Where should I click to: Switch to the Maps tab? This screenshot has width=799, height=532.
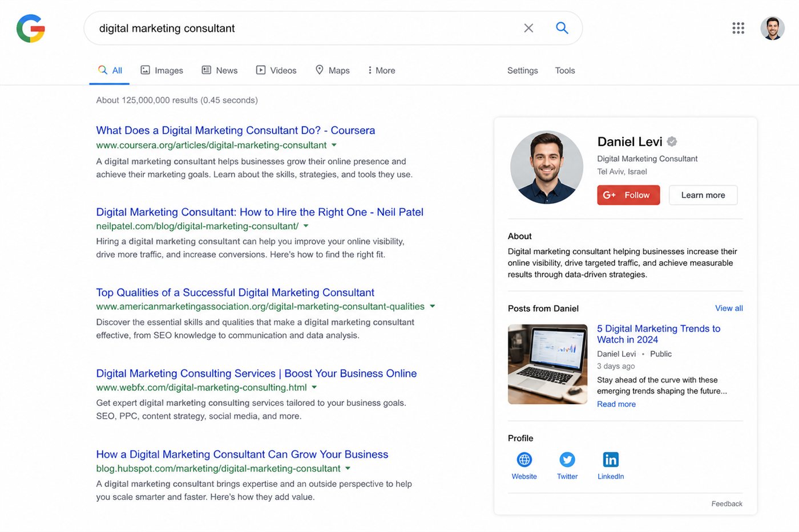pyautogui.click(x=332, y=70)
